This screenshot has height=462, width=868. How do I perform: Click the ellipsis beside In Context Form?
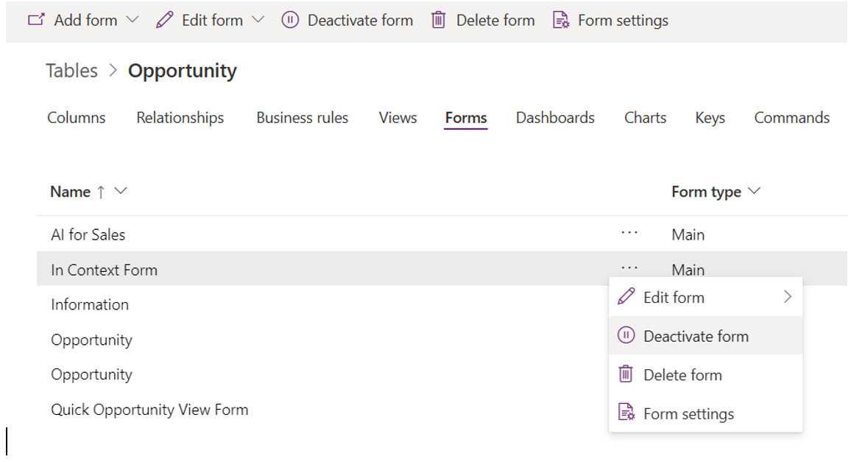(x=629, y=269)
